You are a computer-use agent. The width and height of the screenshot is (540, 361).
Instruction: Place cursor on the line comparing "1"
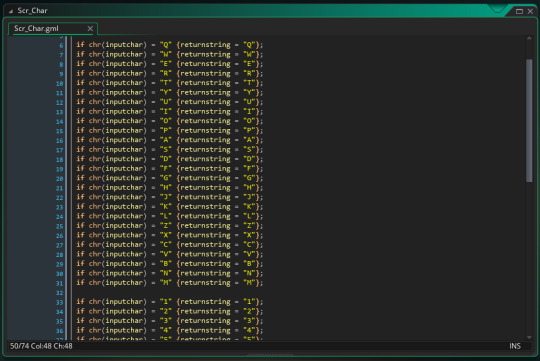[x=169, y=302]
